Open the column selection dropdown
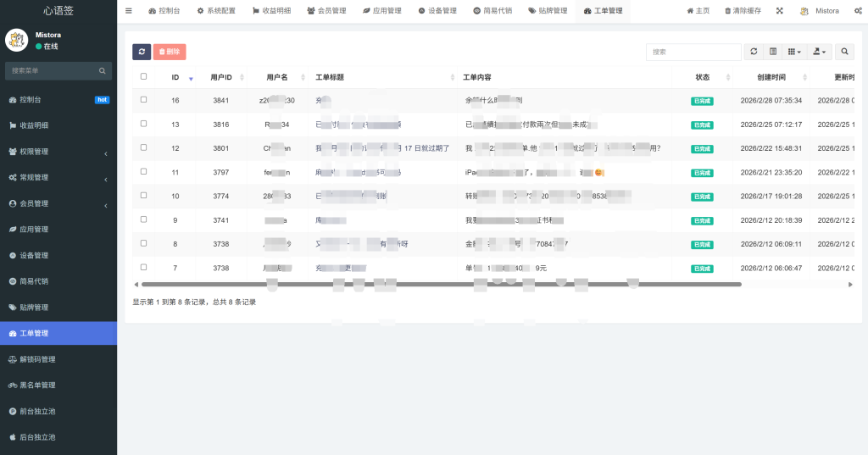 click(x=794, y=52)
